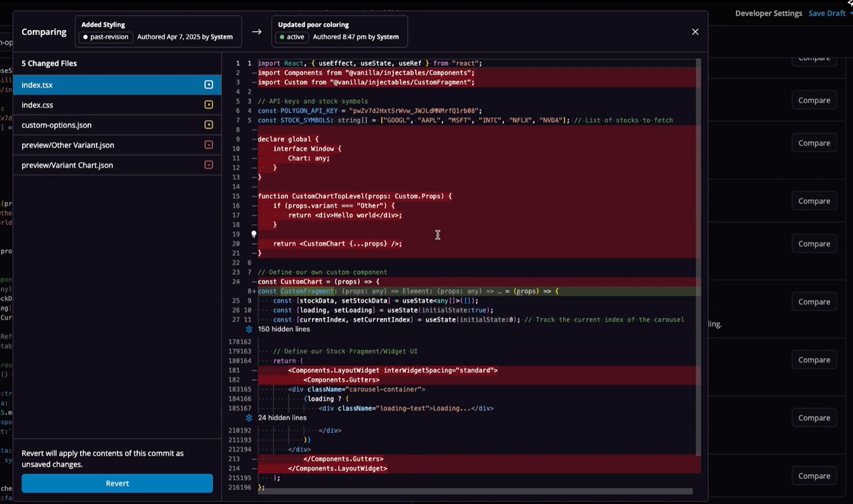
Task: Click the past-revision status badge
Action: [x=106, y=37]
